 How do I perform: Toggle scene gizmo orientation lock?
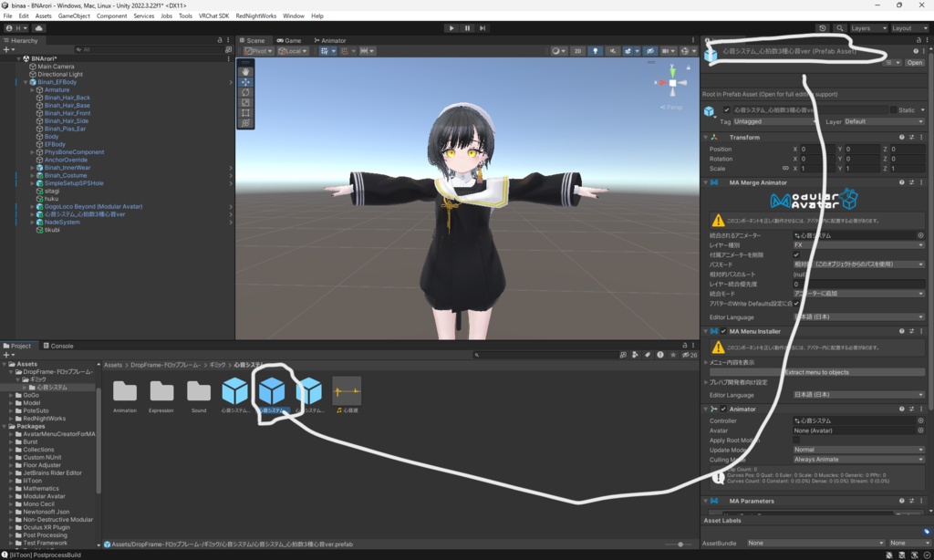tap(688, 67)
